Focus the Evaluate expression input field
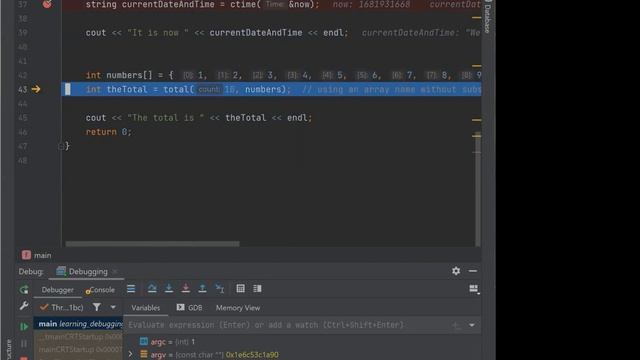The image size is (640, 360). (286, 325)
